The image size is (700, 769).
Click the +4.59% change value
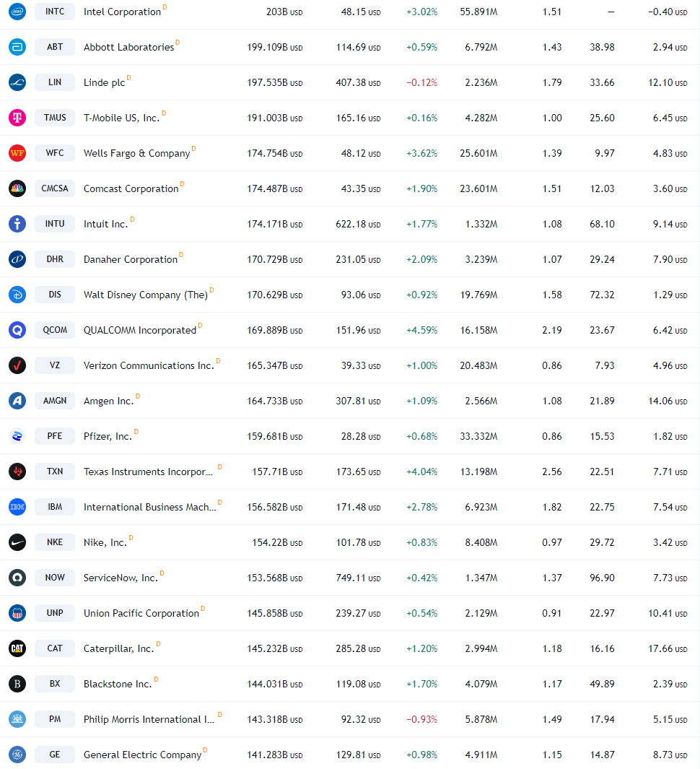click(x=421, y=330)
